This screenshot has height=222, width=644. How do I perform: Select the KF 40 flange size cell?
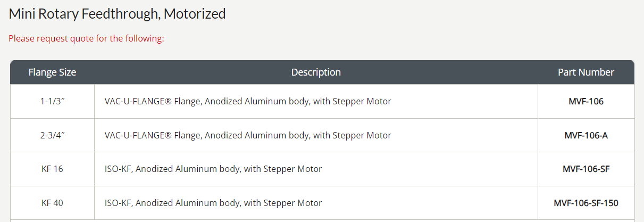(x=52, y=203)
